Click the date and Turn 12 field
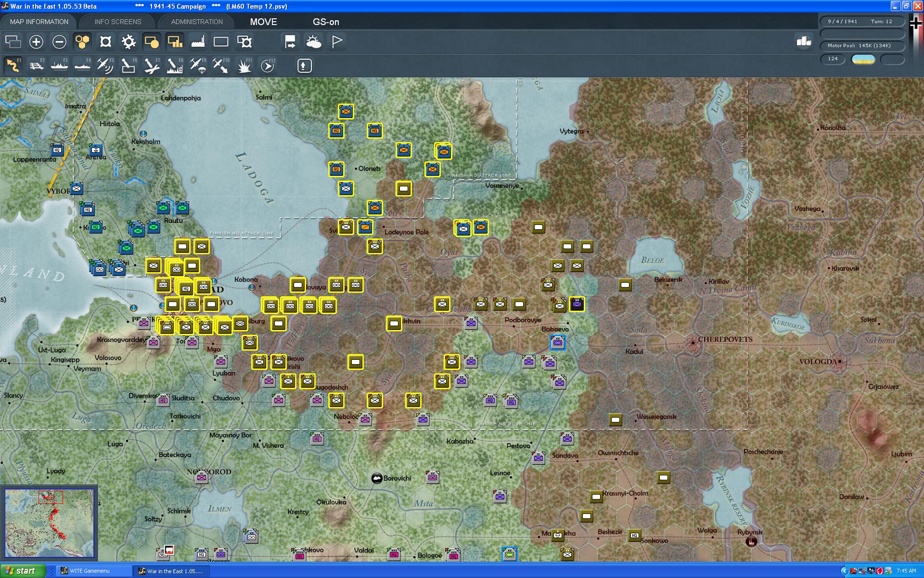Screen dimensions: 924x578 pyautogui.click(x=862, y=21)
